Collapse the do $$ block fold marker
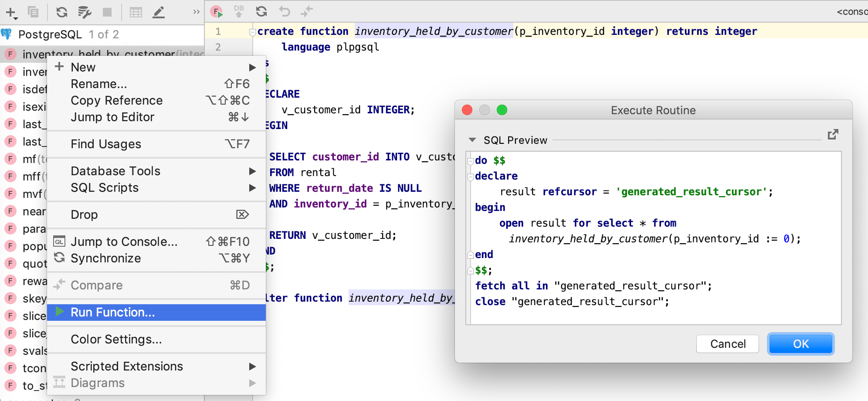The height and width of the screenshot is (401, 868). tap(470, 160)
